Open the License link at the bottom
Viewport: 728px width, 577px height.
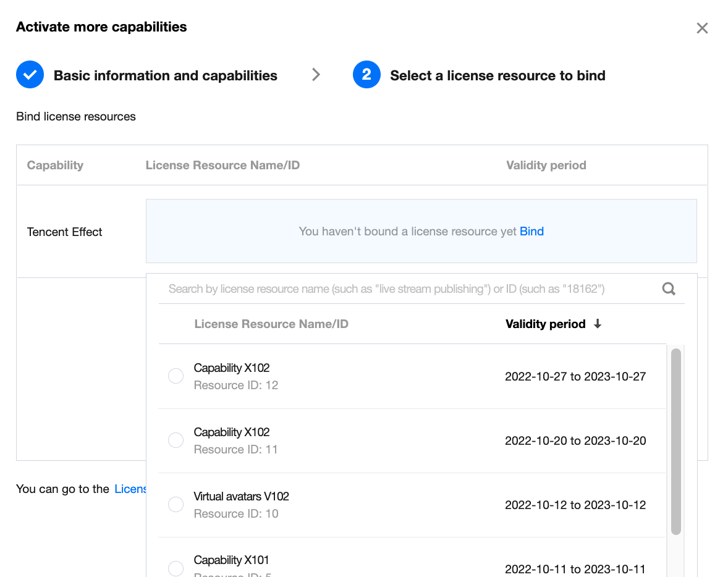(x=130, y=489)
